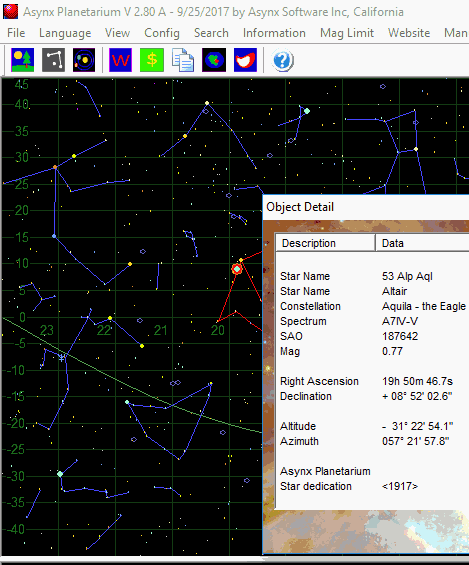469x565 pixels.
Task: Click the red W toolbar icon
Action: (120, 60)
